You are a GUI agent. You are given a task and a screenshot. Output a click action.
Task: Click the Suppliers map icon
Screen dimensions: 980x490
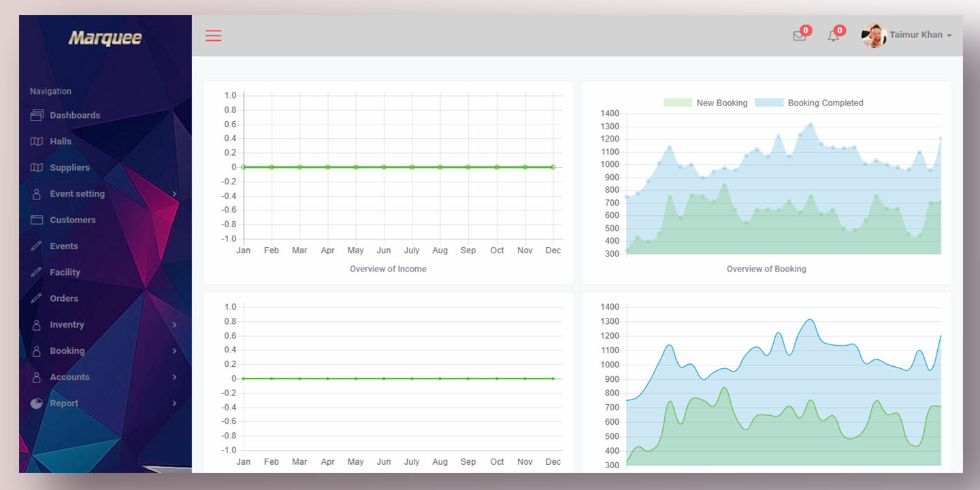coord(37,167)
